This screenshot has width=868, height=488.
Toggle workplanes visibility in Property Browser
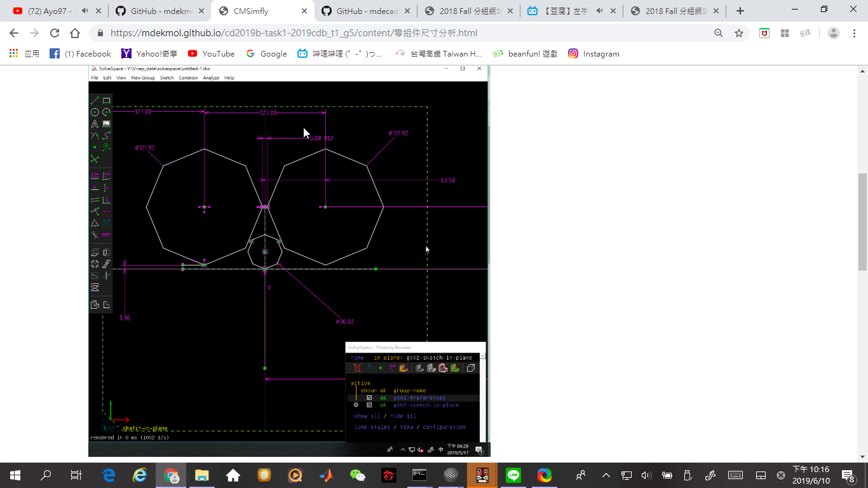357,368
